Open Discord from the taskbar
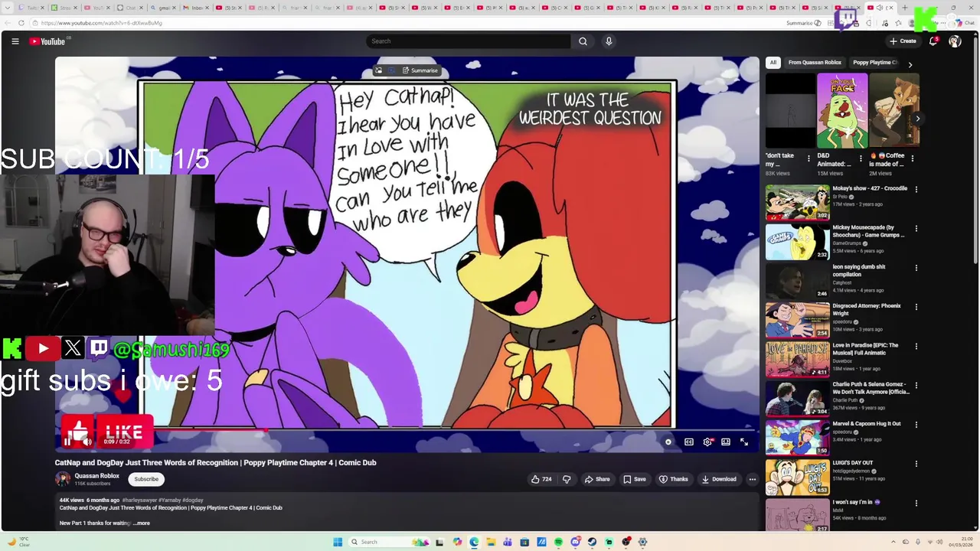This screenshot has width=980, height=551. click(x=575, y=542)
